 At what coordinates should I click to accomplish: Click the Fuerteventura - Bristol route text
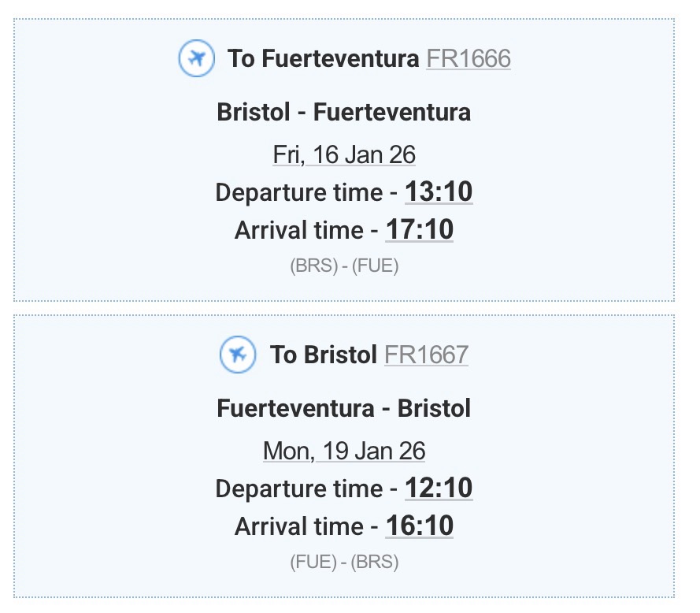344,408
